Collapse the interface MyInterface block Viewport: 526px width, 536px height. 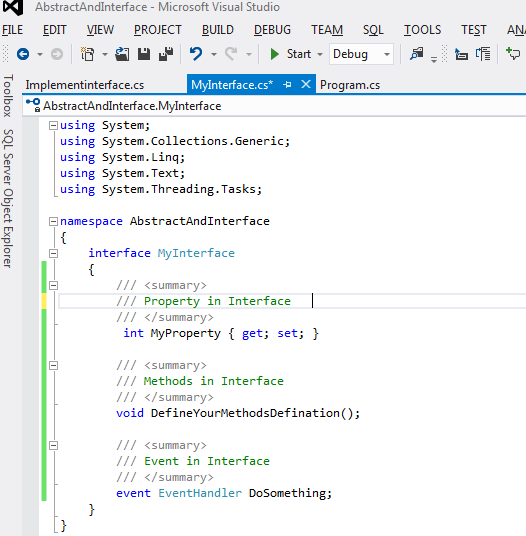[53, 253]
